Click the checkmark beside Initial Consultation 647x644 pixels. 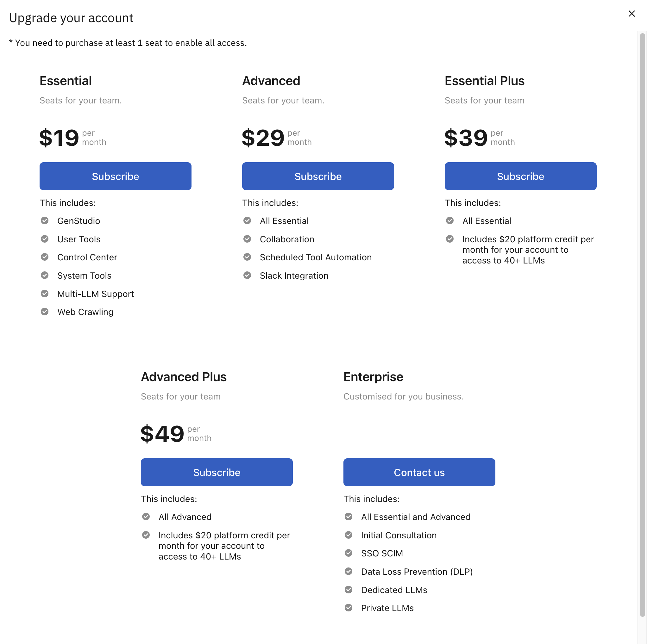pos(348,535)
